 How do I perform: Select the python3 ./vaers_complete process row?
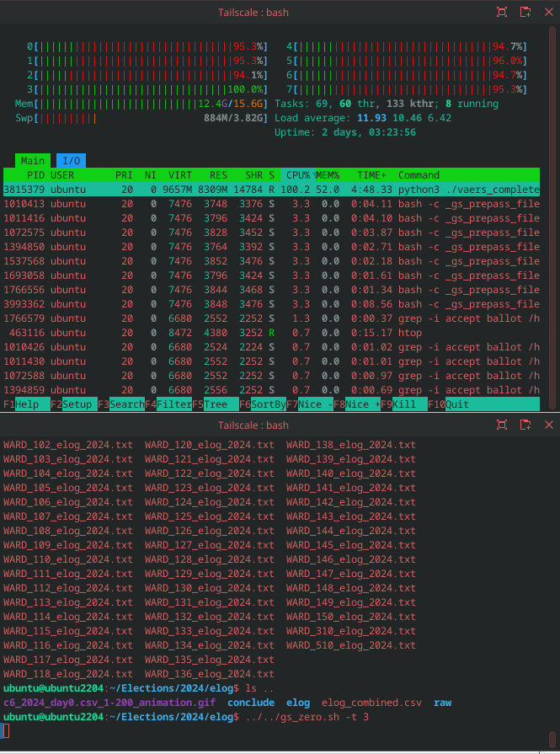[271, 190]
